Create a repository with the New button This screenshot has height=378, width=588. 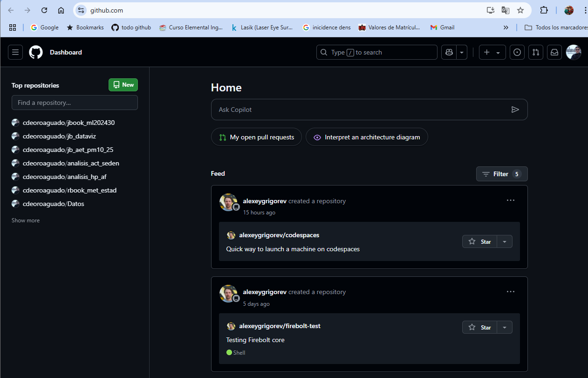coord(123,84)
